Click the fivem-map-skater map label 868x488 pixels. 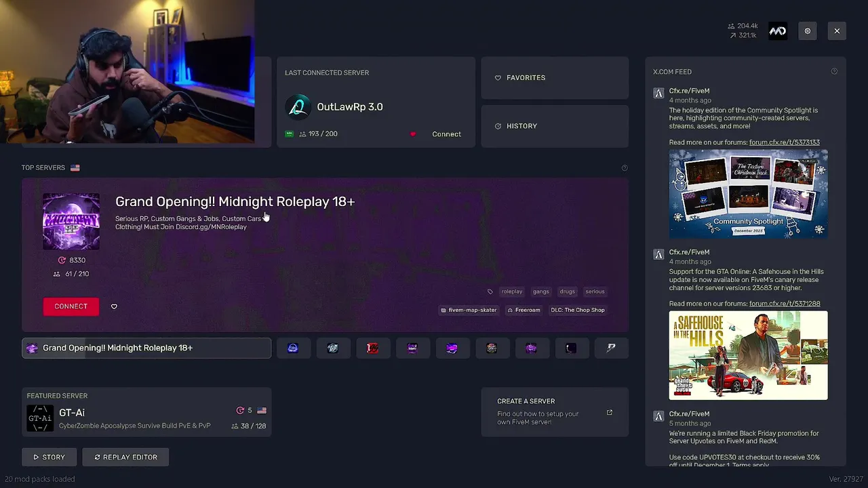(469, 310)
